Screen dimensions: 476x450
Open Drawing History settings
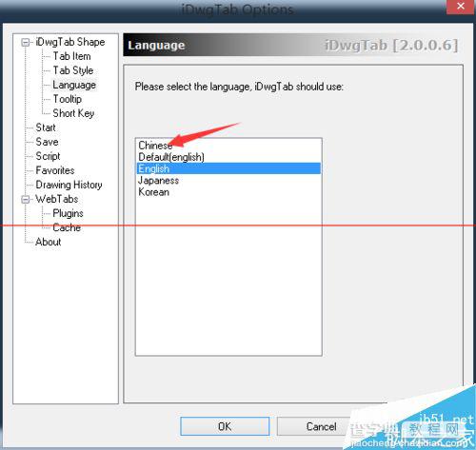69,185
